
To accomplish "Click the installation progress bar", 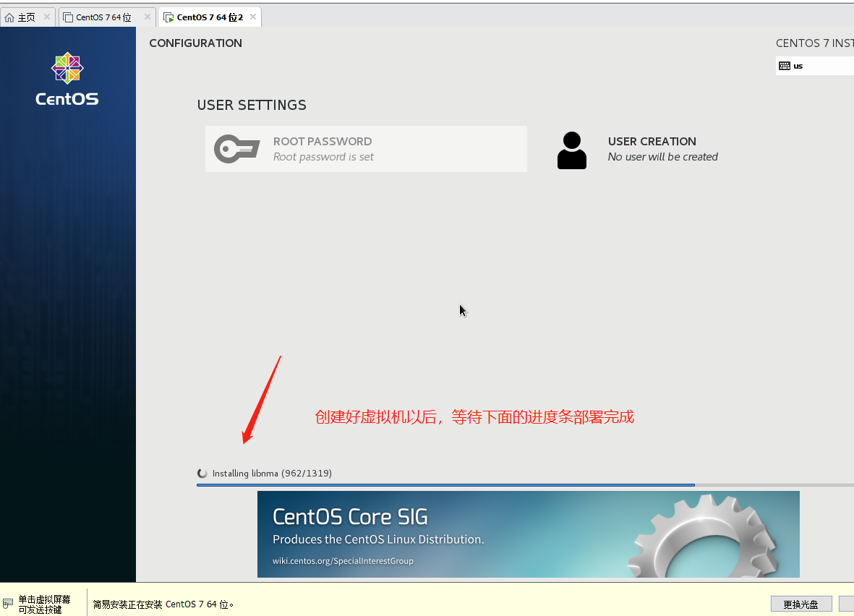I will (x=525, y=484).
